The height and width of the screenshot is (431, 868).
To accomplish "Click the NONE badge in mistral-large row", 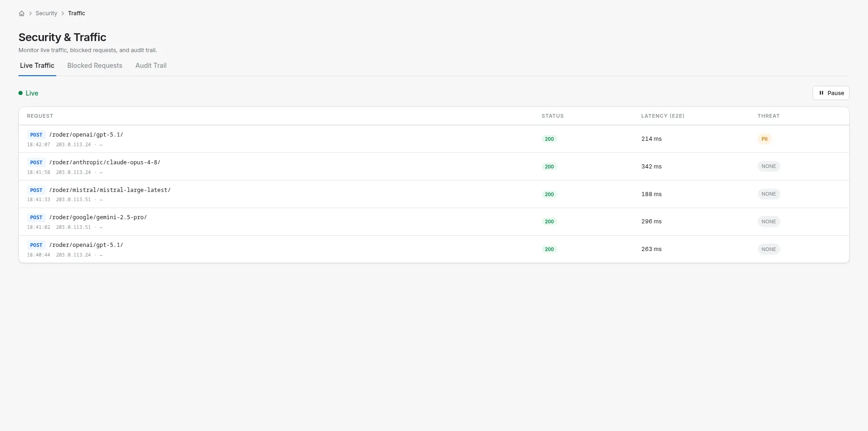I will [769, 194].
